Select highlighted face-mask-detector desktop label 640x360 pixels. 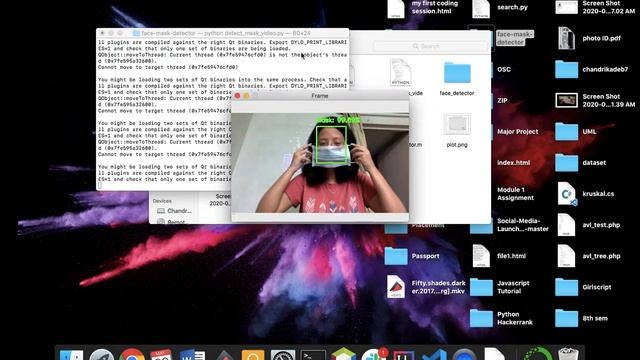[515, 38]
